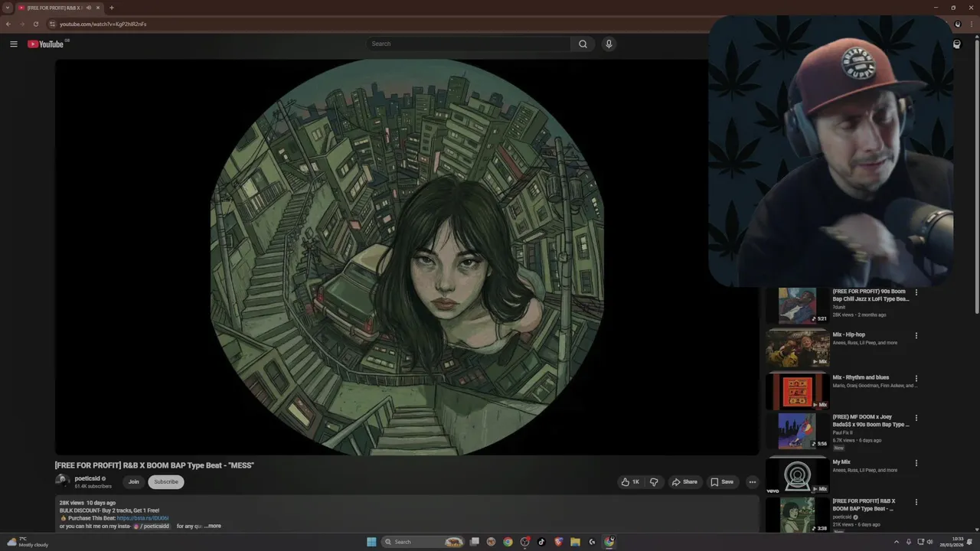Open the weather widget Mostly cloudy

coord(28,542)
